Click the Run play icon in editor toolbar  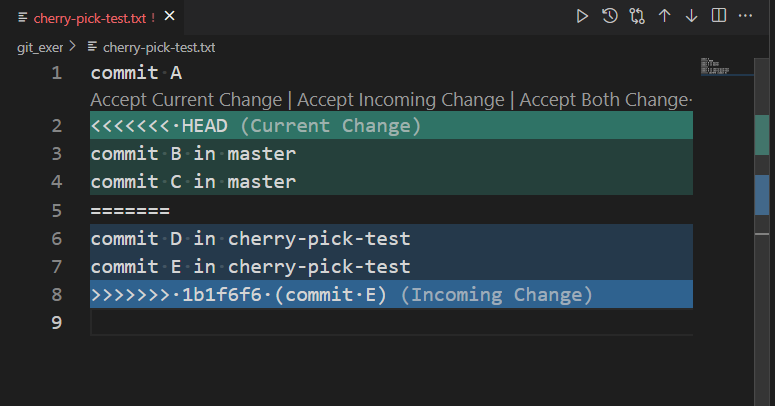point(583,16)
